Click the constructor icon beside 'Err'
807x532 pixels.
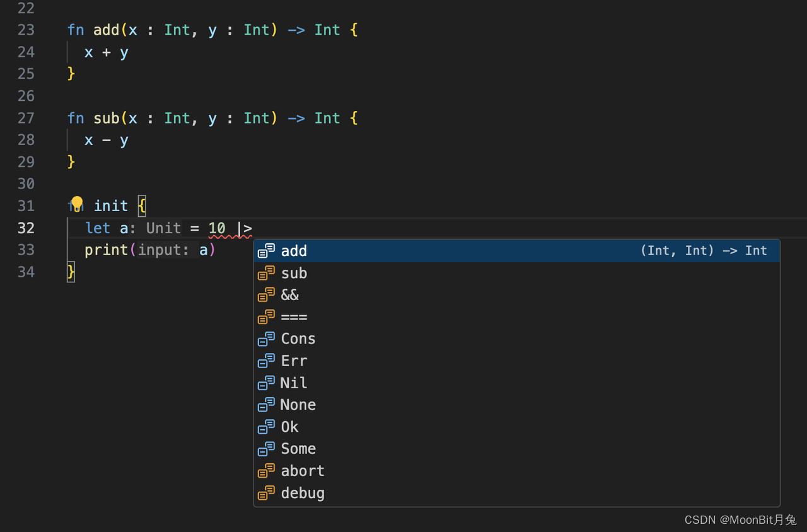(266, 361)
